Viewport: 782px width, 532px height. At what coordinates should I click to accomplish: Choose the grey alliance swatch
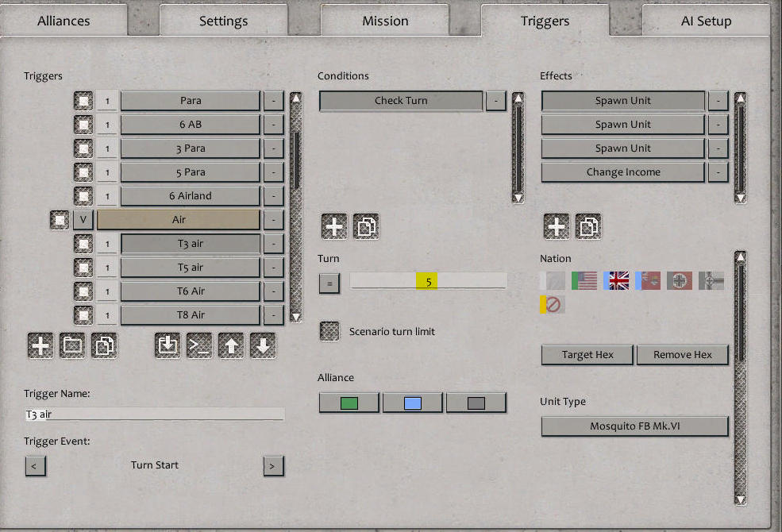476,403
